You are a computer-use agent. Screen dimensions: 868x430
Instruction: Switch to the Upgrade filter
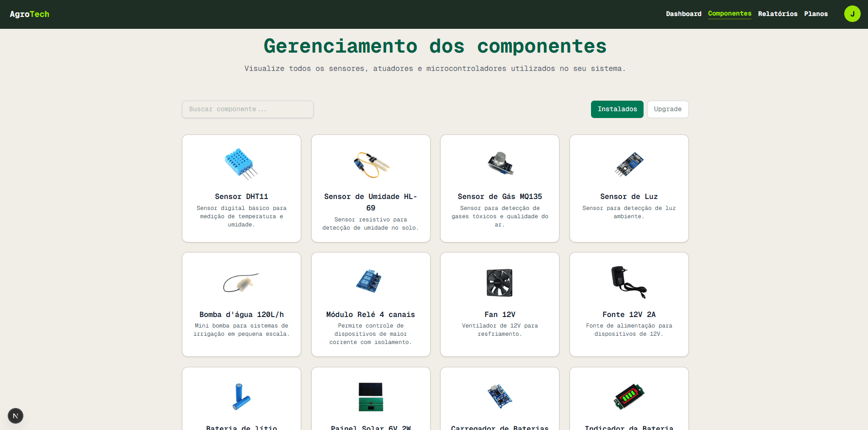tap(667, 109)
